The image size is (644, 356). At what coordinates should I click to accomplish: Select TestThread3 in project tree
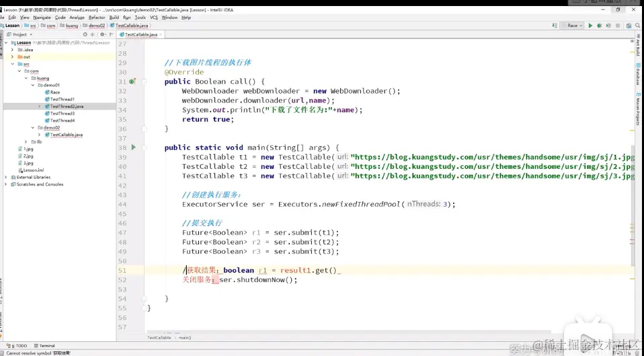point(60,114)
